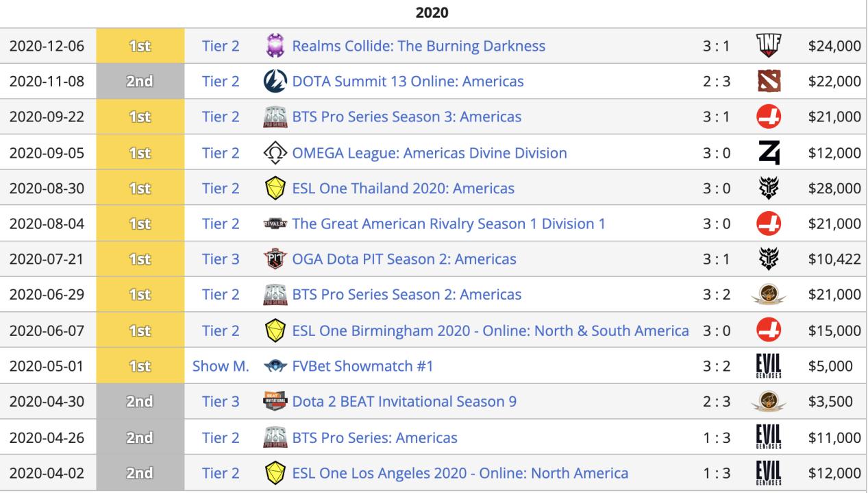The image size is (868, 493).
Task: Click the OMEGA League tournament logo icon
Action: pyautogui.click(x=274, y=153)
